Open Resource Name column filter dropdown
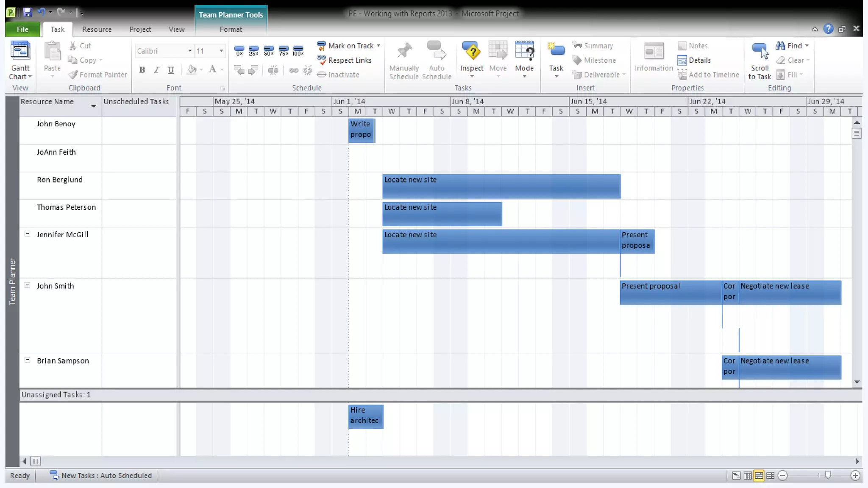The height and width of the screenshot is (488, 868). [93, 105]
